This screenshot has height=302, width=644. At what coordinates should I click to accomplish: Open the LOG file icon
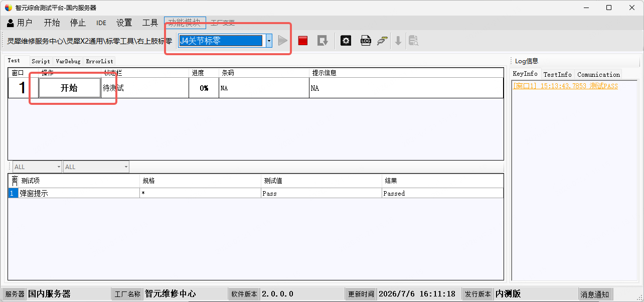tap(366, 41)
